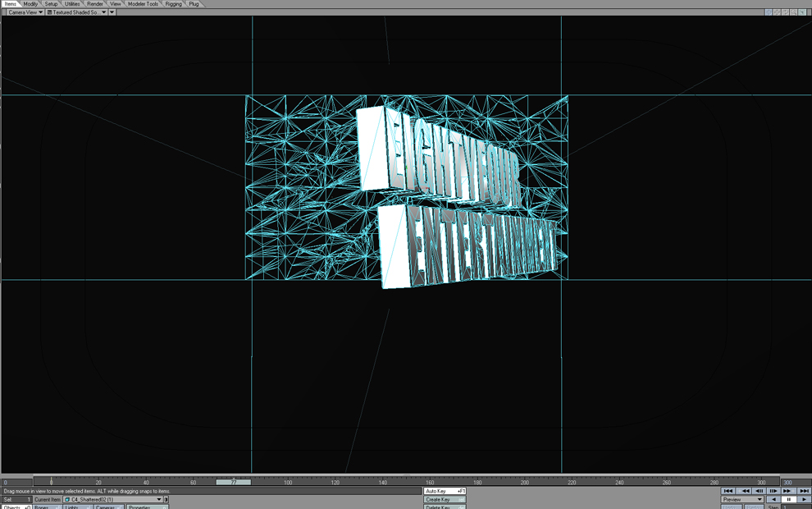
Task: Open Camera View dropdown
Action: [25, 12]
